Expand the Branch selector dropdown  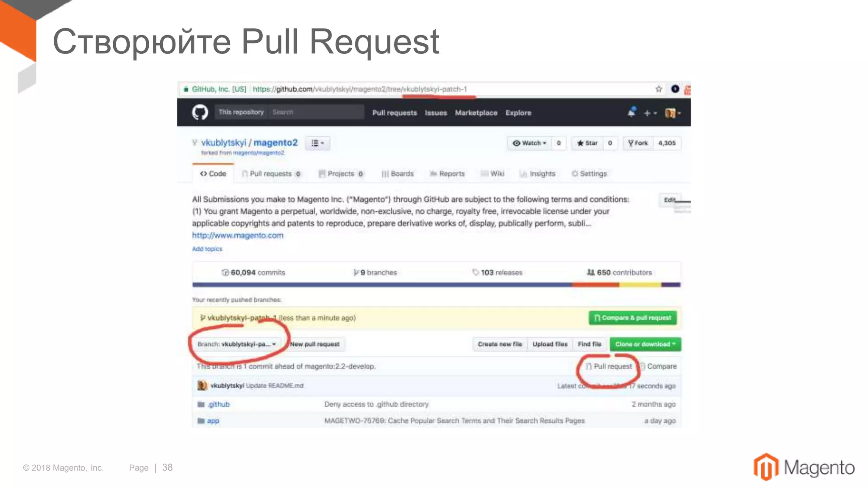point(236,344)
